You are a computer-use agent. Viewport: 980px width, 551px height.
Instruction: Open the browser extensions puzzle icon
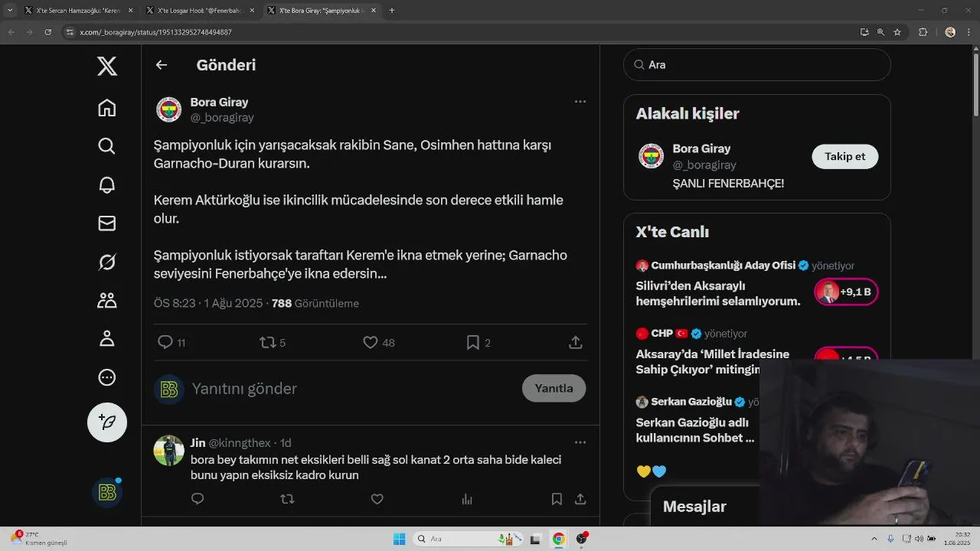tap(923, 32)
